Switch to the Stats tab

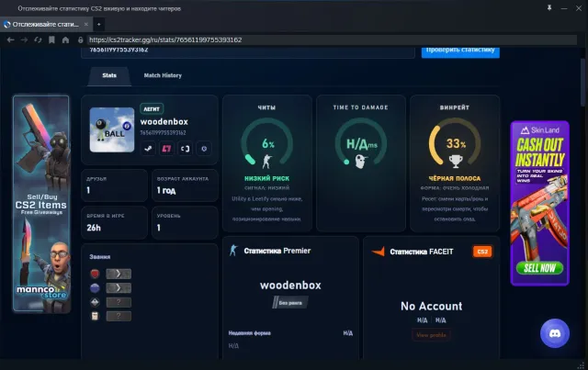tap(109, 75)
